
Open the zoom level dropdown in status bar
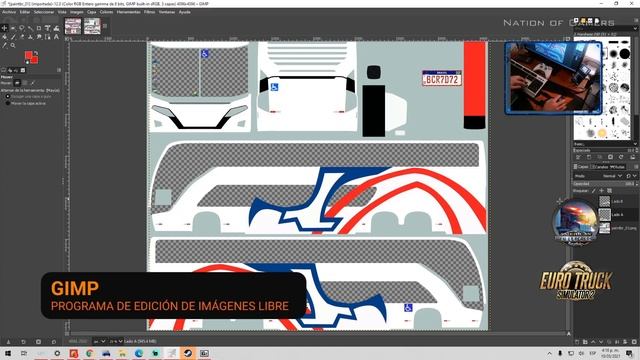click(116, 341)
